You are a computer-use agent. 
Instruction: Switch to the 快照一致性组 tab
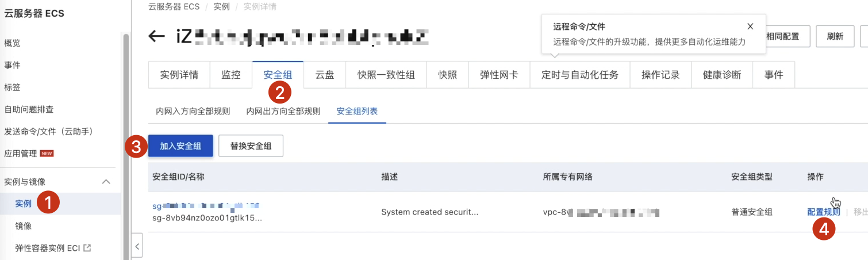386,75
